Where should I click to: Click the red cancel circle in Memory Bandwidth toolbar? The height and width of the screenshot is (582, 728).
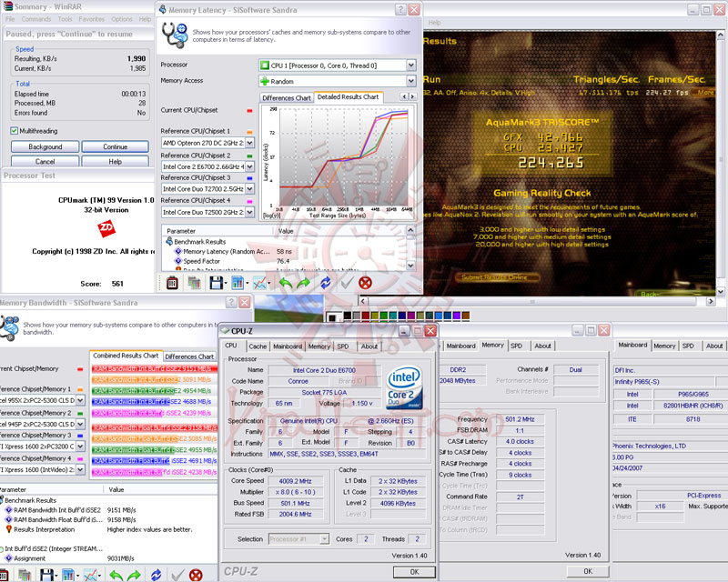(196, 575)
